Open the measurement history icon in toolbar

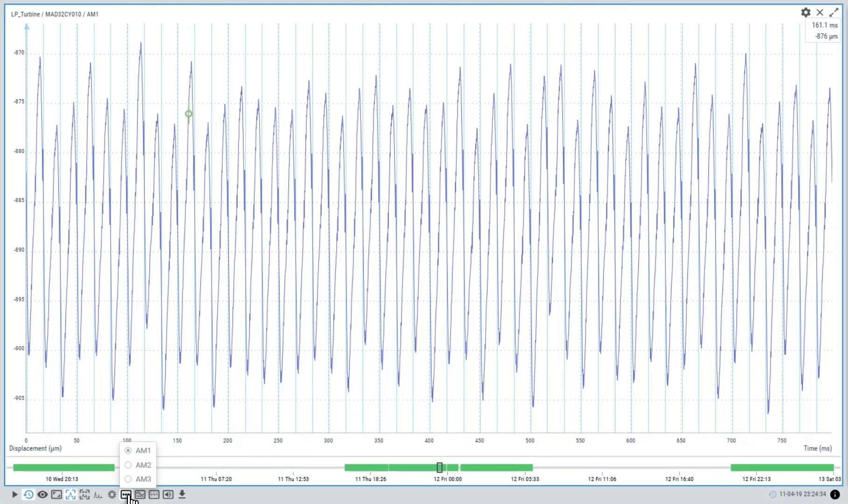28,495
